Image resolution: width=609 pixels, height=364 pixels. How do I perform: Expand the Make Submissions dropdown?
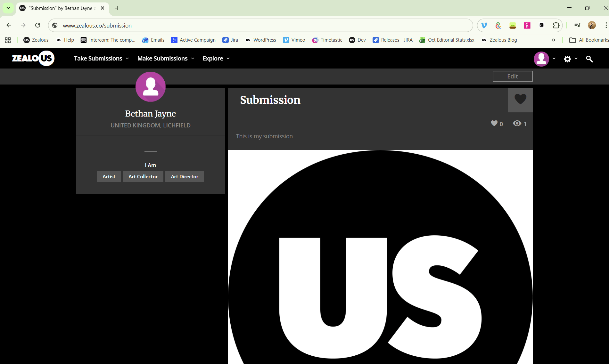click(x=166, y=59)
